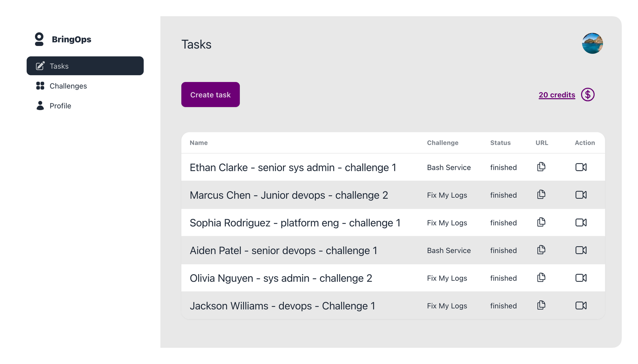Open video recording for Ethan Clarke task
The image size is (638, 364).
click(581, 167)
